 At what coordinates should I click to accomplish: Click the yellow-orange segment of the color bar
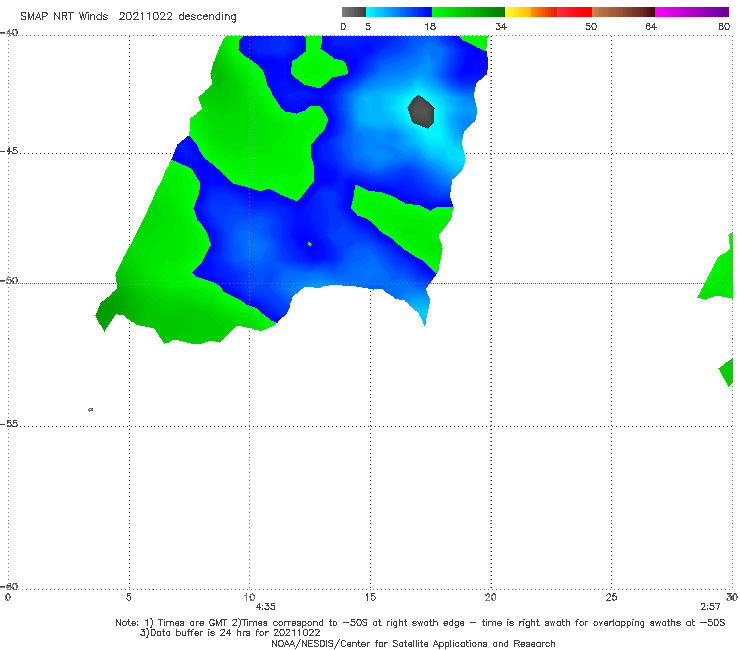pyautogui.click(x=531, y=12)
